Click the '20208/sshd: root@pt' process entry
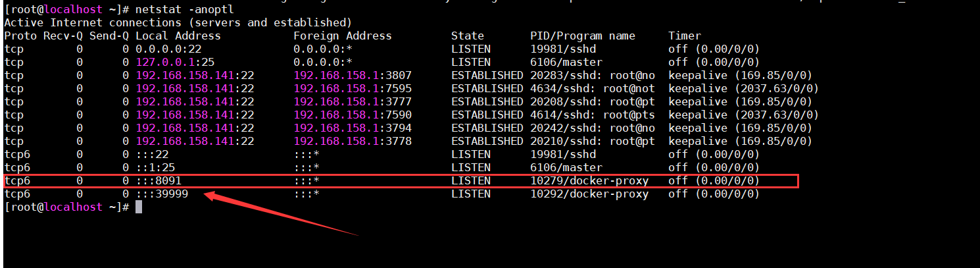This screenshot has height=268, width=980. click(x=593, y=102)
